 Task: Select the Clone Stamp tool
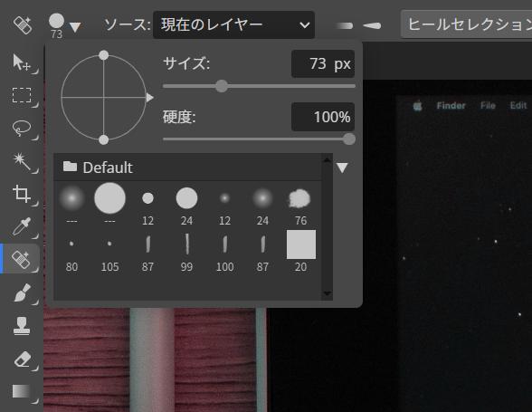coord(22,325)
